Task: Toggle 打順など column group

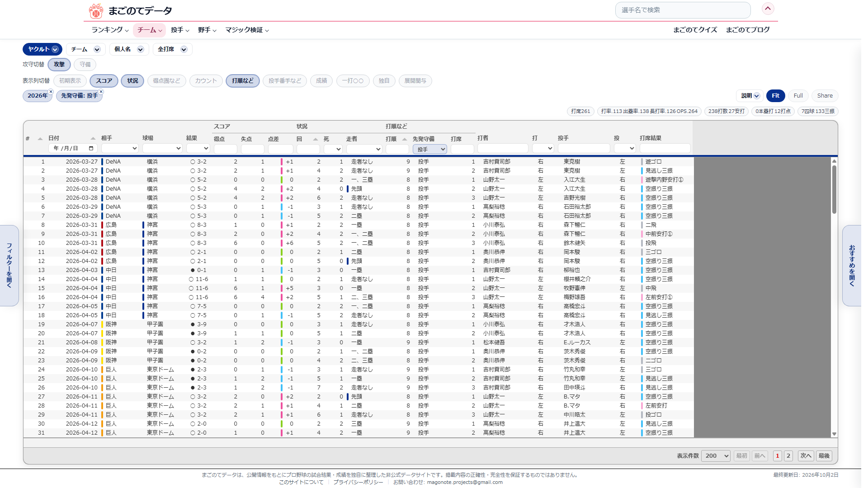Action: click(243, 81)
